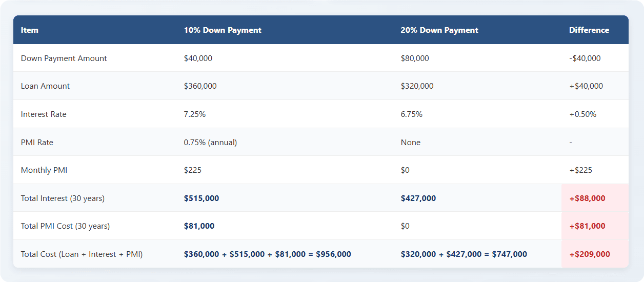Click the highlighted +$88,000 difference cell
Viewport: 644px width, 282px height.
[587, 198]
